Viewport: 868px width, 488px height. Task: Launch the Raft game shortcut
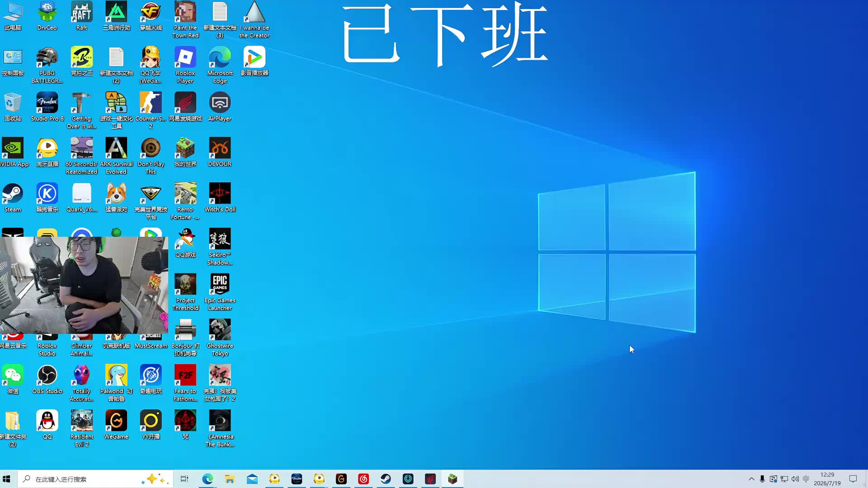[81, 16]
